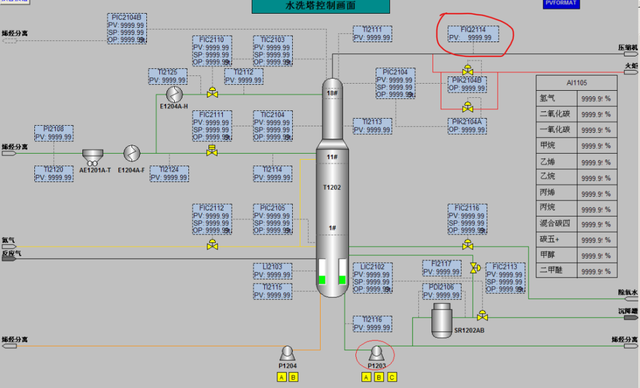The width and height of the screenshot is (640, 388).
Task: Open the FIQ2114 flow indicator tag
Action: point(473,34)
